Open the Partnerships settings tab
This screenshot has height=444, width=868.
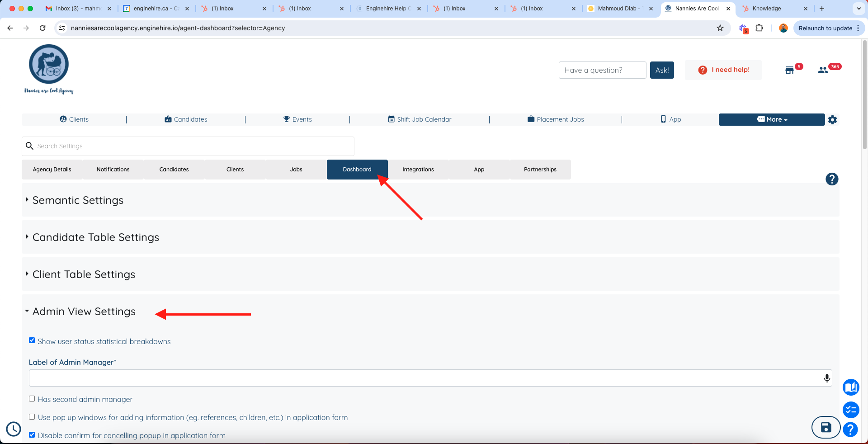click(540, 170)
